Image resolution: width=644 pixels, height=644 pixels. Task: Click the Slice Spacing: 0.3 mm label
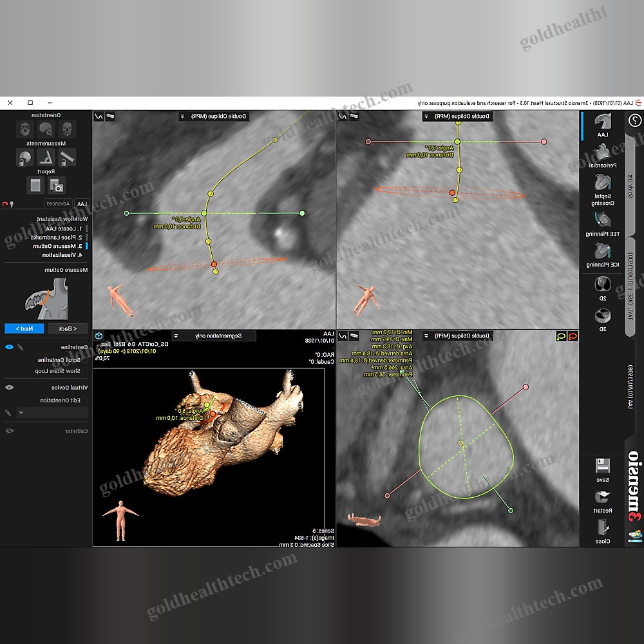point(307,545)
